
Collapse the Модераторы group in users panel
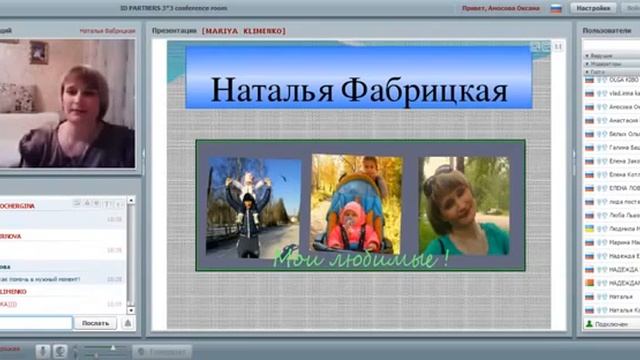(612, 64)
